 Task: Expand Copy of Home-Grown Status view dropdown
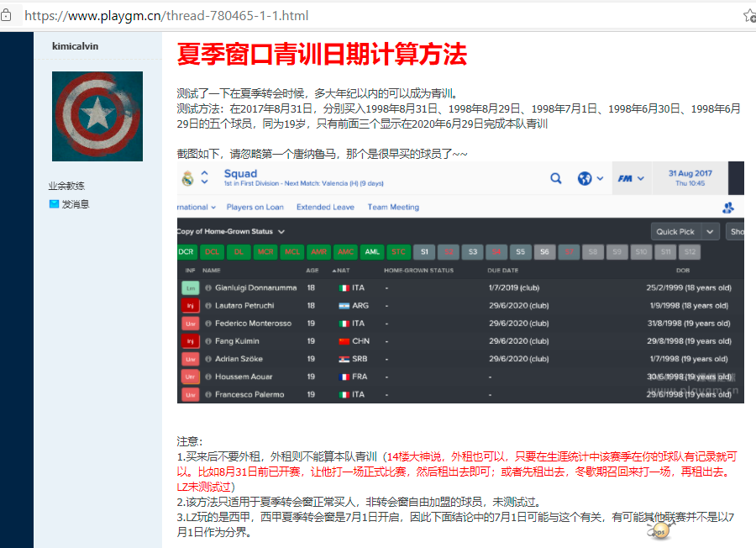tap(231, 231)
